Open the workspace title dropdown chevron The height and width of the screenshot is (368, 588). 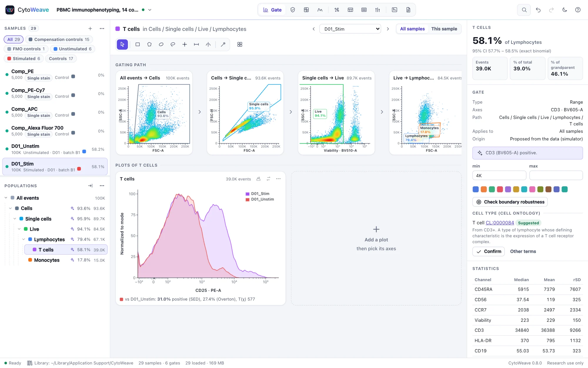[x=150, y=10]
